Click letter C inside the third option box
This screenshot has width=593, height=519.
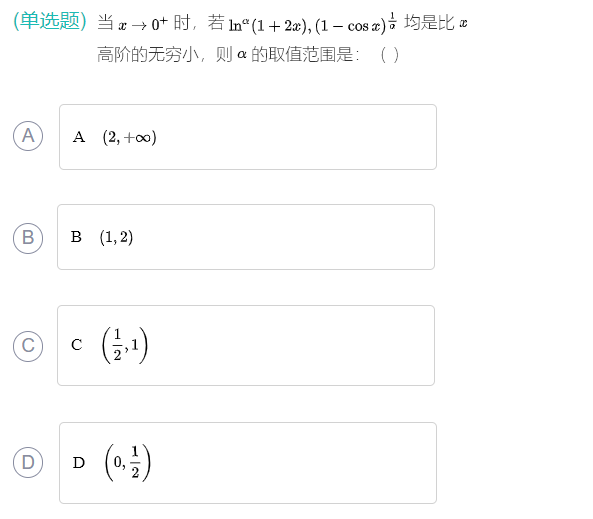click(x=76, y=345)
